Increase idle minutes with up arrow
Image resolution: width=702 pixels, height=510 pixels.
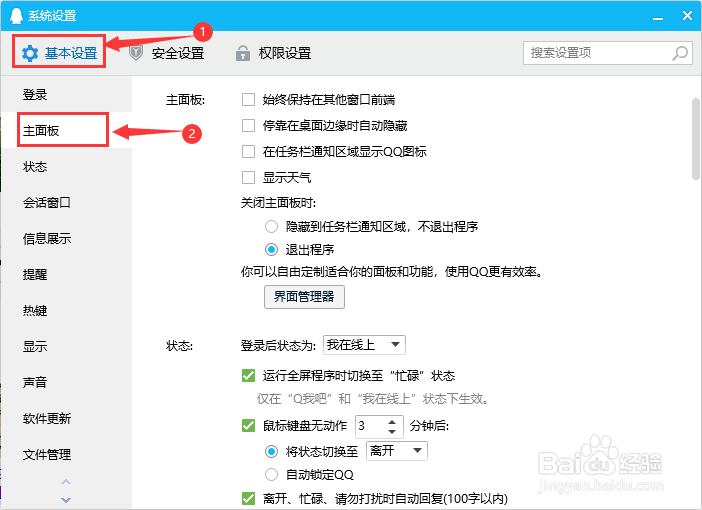[x=392, y=422]
